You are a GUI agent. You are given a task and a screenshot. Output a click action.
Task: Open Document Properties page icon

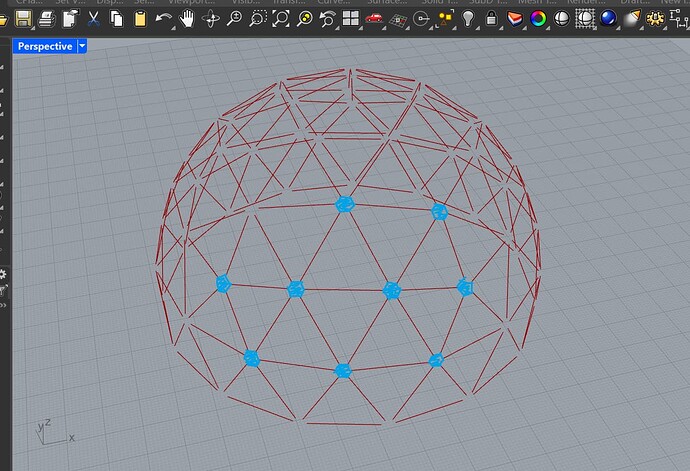(70, 18)
